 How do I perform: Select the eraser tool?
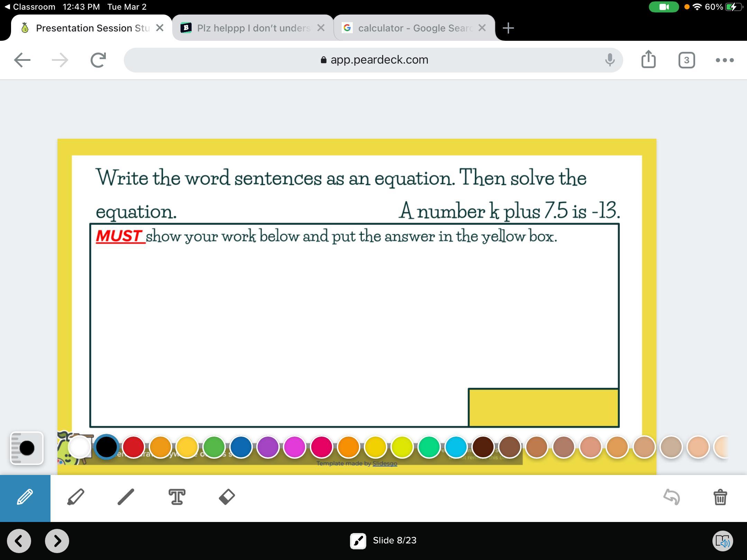click(x=227, y=497)
